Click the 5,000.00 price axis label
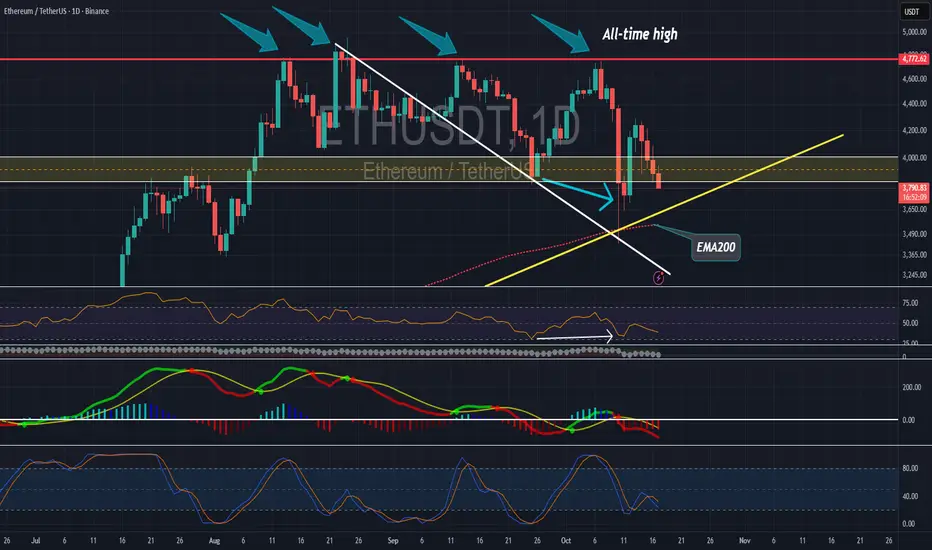The image size is (932, 550). [x=914, y=32]
